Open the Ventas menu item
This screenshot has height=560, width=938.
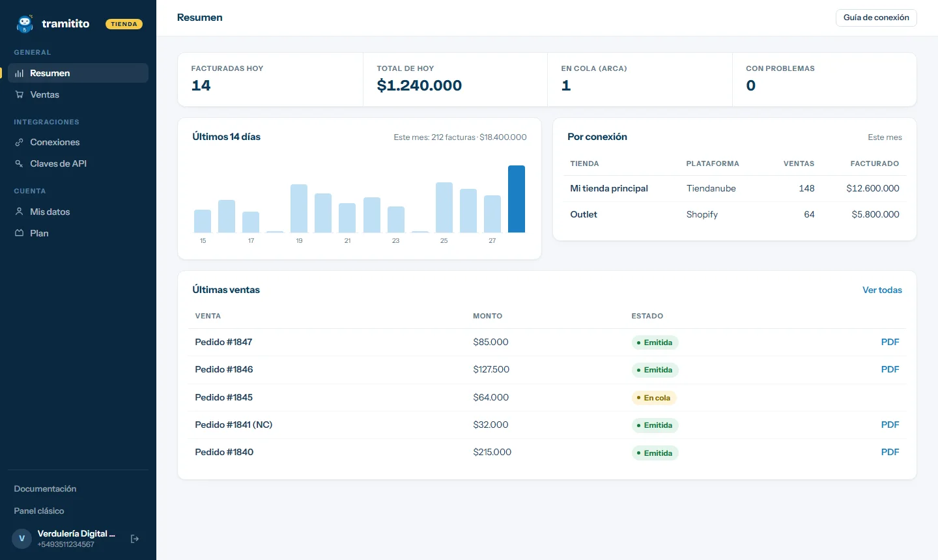point(78,95)
